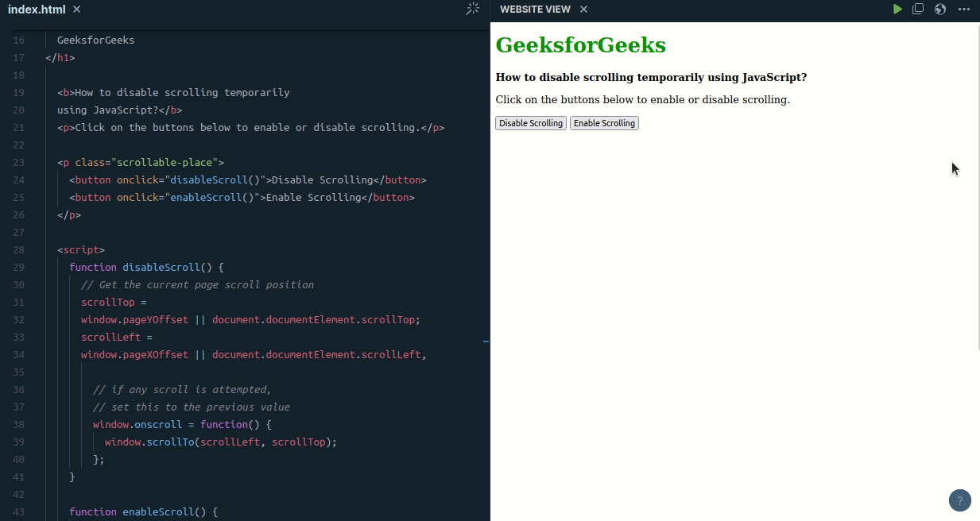Copy the code with the copy icon
The image size is (980, 521).
918,9
